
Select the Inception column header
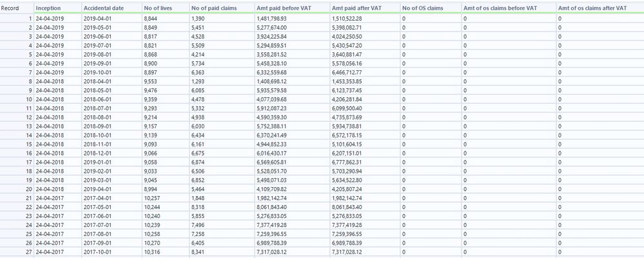point(48,8)
